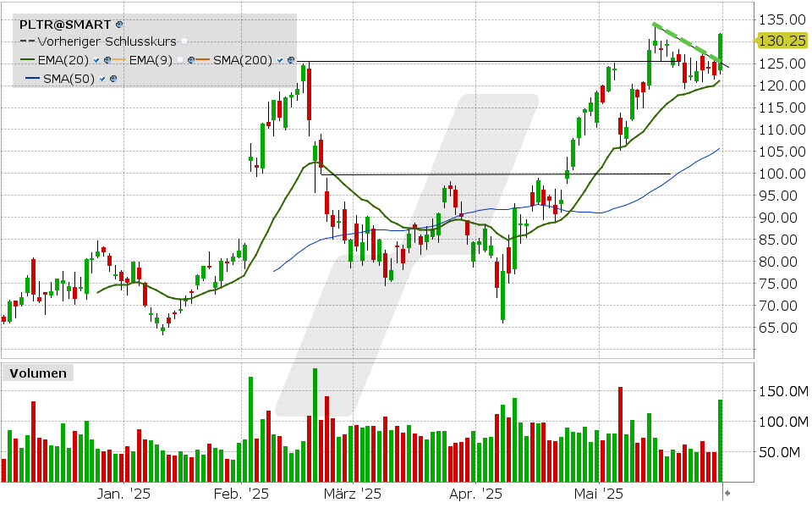Open settings icon beside PLTR@SMART

click(119, 25)
